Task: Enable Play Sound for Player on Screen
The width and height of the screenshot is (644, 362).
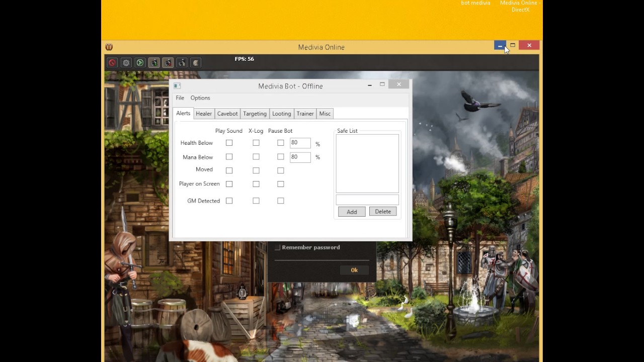Action: pyautogui.click(x=229, y=184)
